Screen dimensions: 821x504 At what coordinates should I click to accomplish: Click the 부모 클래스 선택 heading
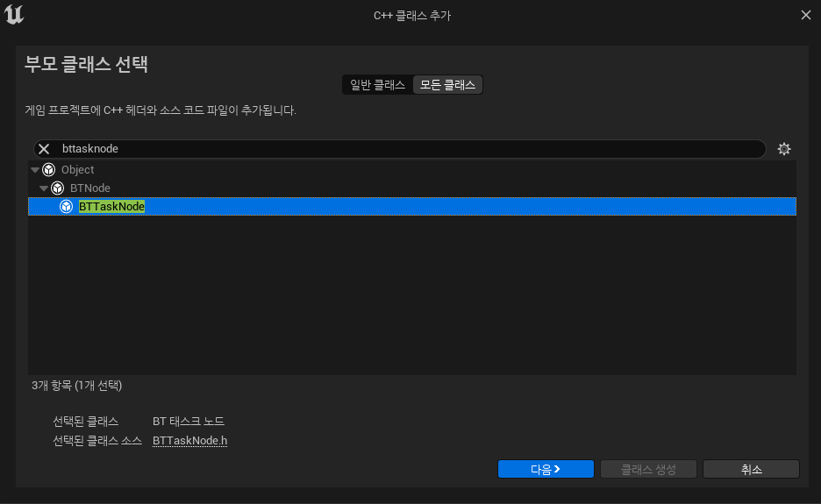click(86, 64)
